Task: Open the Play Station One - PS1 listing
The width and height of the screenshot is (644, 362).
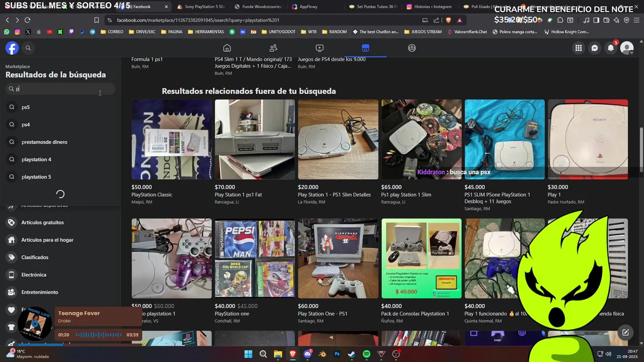Action: tap(338, 258)
